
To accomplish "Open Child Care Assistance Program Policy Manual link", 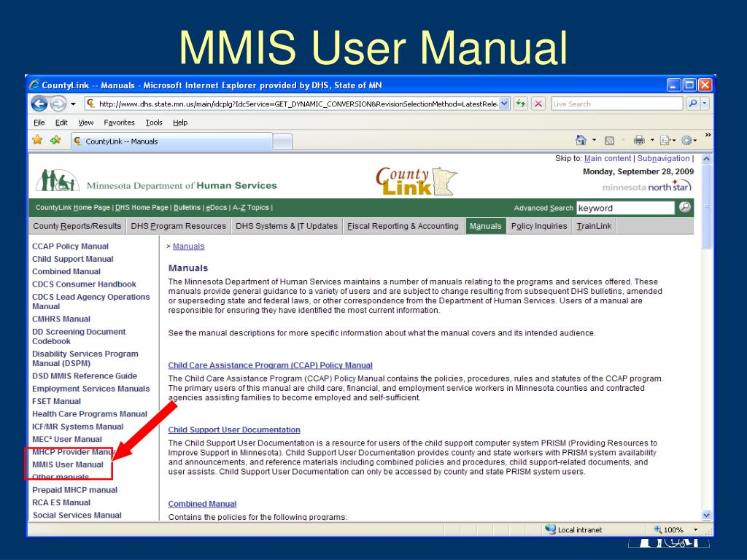I will [270, 365].
